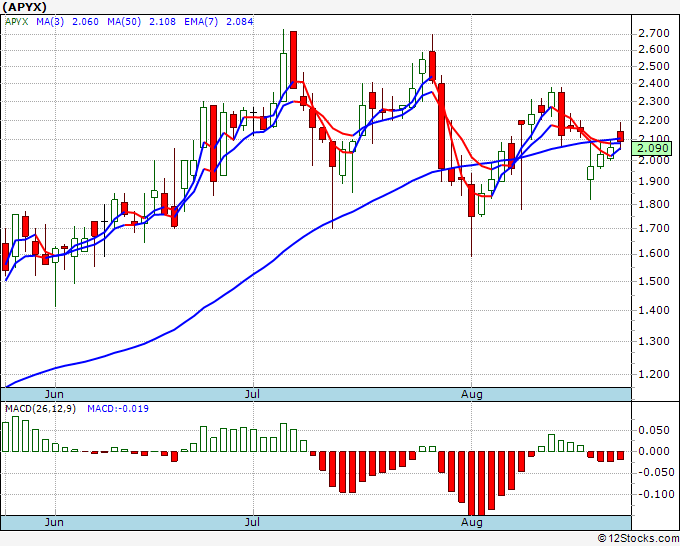Click the 1.400 price axis label
This screenshot has height=546, width=680.
(654, 310)
